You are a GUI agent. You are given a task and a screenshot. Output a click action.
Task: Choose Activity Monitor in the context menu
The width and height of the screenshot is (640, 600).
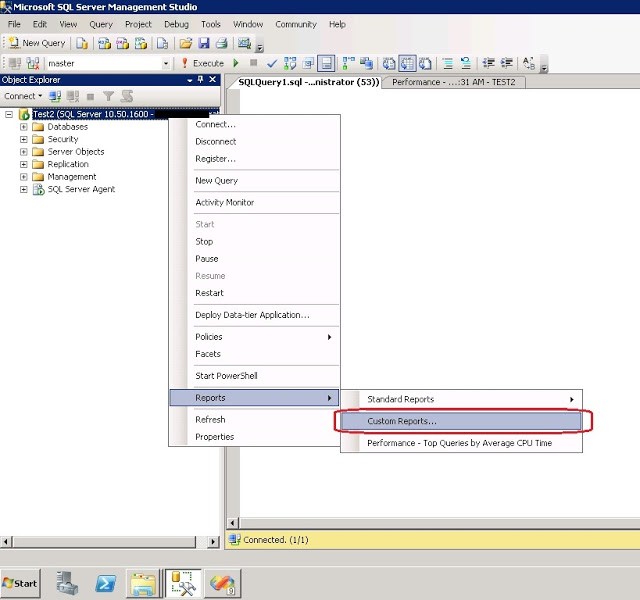coord(224,202)
